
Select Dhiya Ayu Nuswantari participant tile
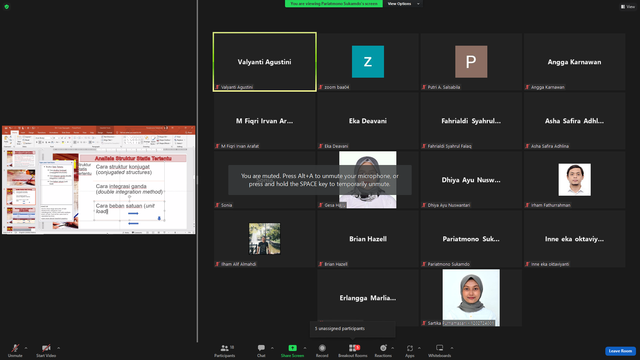click(x=471, y=180)
